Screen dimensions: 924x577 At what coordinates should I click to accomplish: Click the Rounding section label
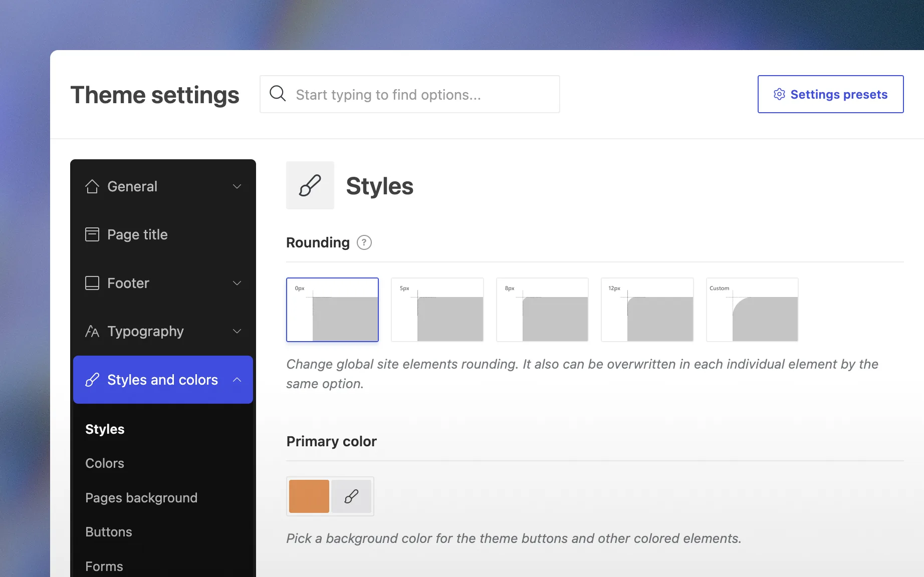tap(318, 242)
